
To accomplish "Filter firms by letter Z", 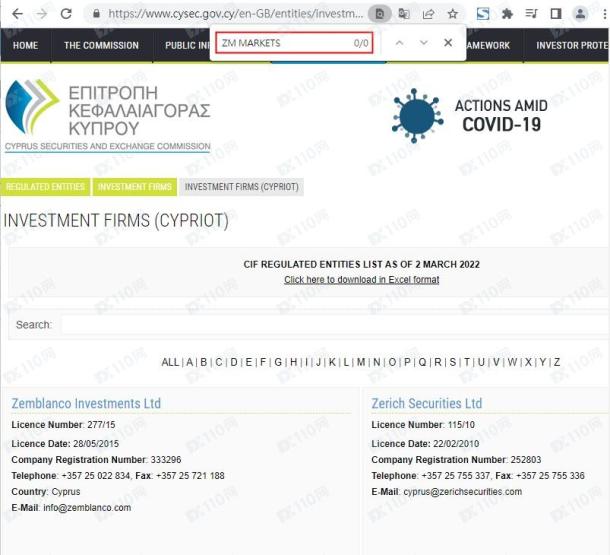I will click(x=557, y=362).
